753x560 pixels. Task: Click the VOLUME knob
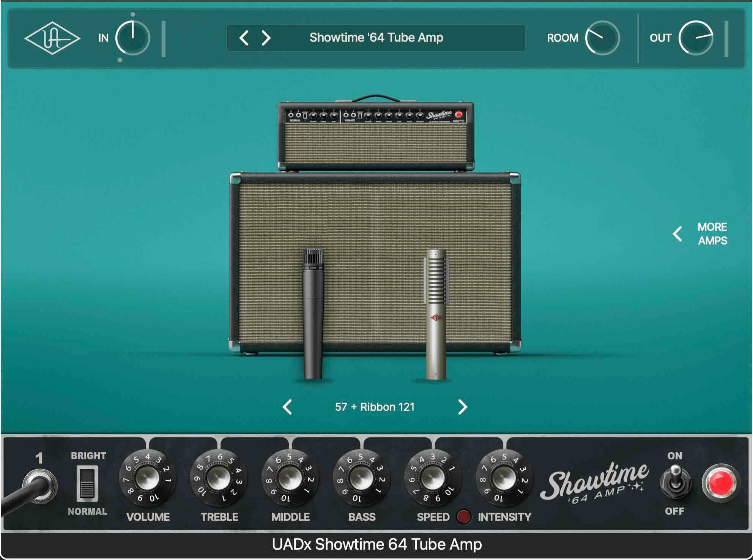click(x=147, y=478)
